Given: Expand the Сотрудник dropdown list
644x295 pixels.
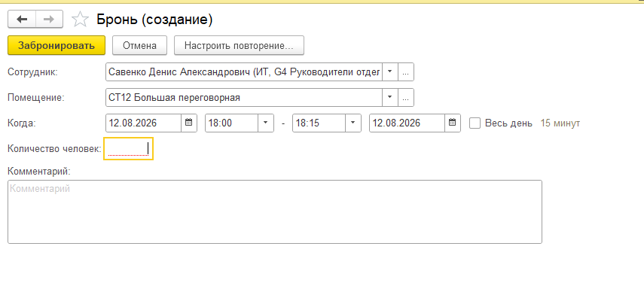Looking at the screenshot, I should (x=390, y=72).
